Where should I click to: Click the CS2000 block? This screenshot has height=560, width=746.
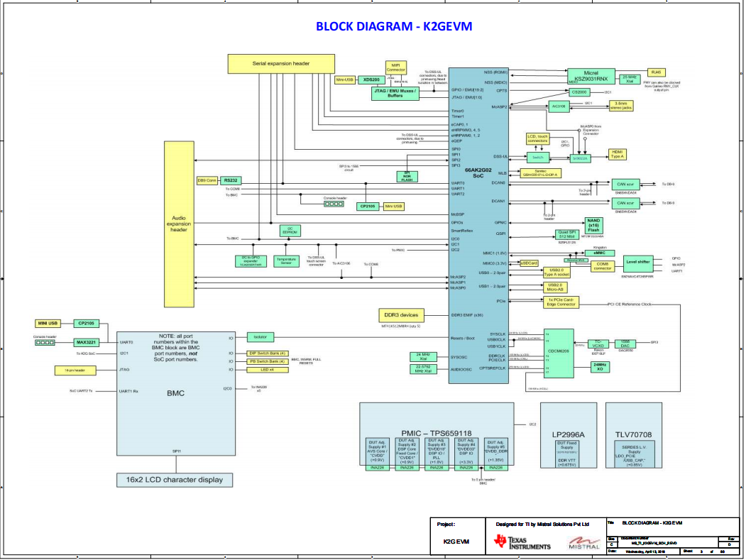click(x=579, y=92)
